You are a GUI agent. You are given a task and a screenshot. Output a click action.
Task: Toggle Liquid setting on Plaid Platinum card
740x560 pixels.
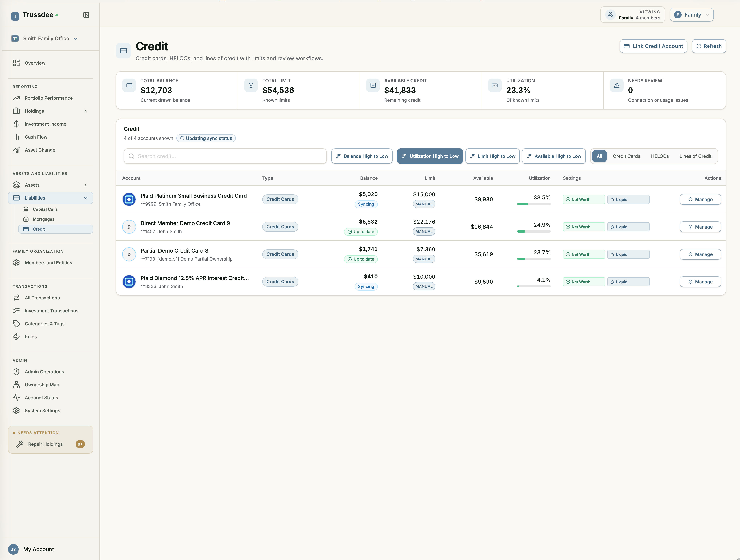point(628,199)
